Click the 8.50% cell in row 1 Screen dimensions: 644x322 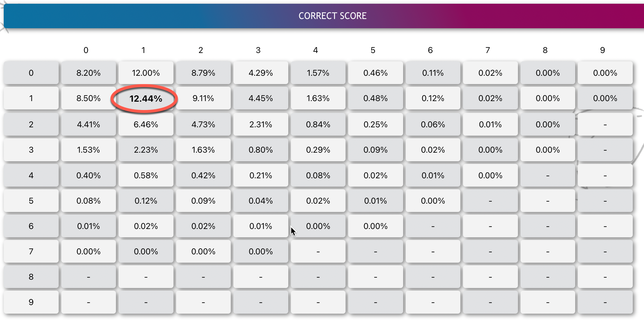point(89,99)
